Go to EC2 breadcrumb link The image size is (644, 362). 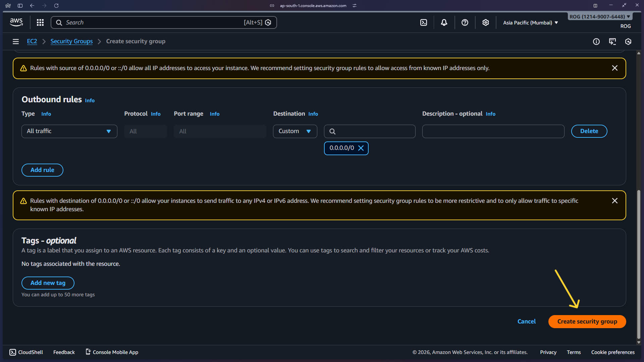pyautogui.click(x=32, y=41)
